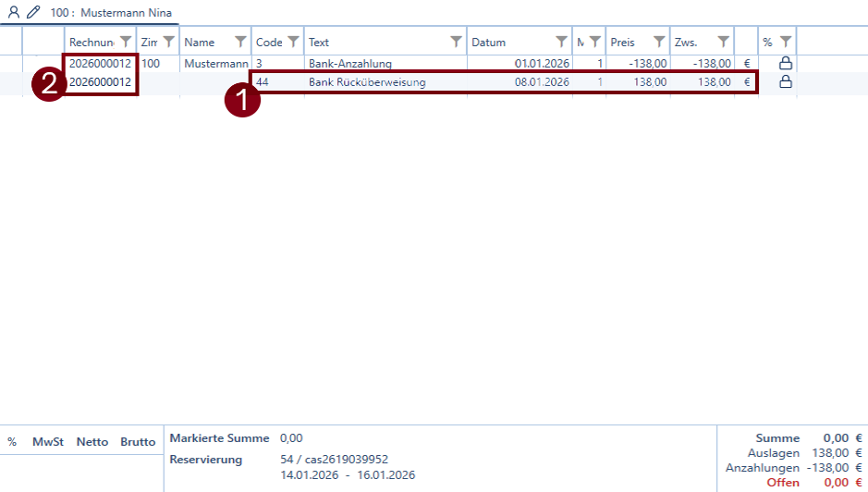This screenshot has width=868, height=492.
Task: Open filter for Rechnung column
Action: [x=126, y=42]
